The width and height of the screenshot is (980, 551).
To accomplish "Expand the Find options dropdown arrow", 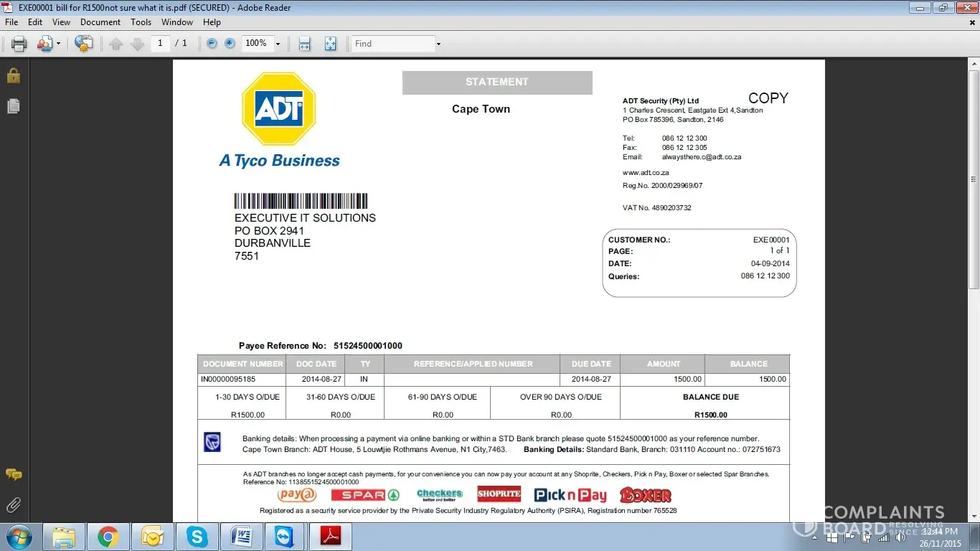I will (438, 44).
